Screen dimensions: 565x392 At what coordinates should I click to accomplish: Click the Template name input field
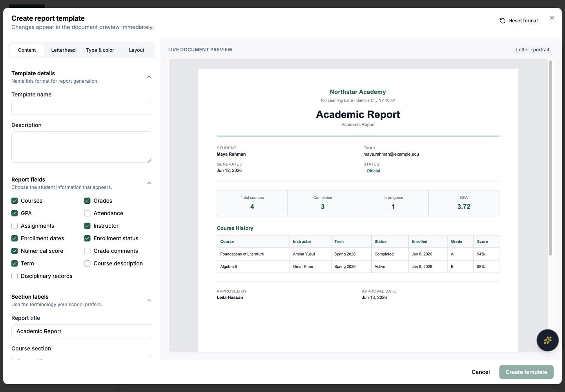(x=82, y=108)
